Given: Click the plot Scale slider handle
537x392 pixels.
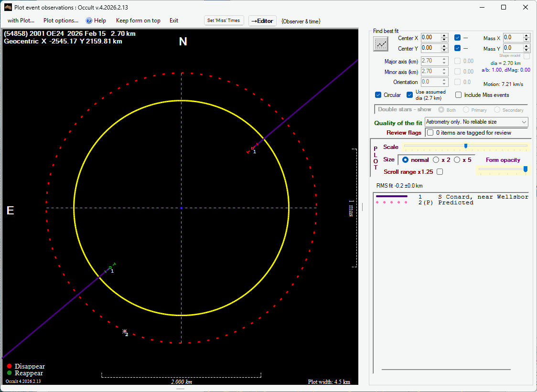Looking at the screenshot, I should click(x=466, y=146).
